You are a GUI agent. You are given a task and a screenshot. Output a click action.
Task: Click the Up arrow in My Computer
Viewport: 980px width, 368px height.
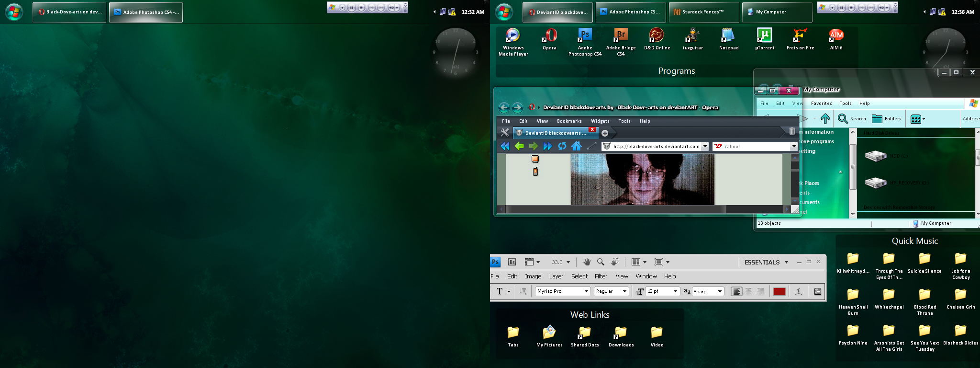825,118
